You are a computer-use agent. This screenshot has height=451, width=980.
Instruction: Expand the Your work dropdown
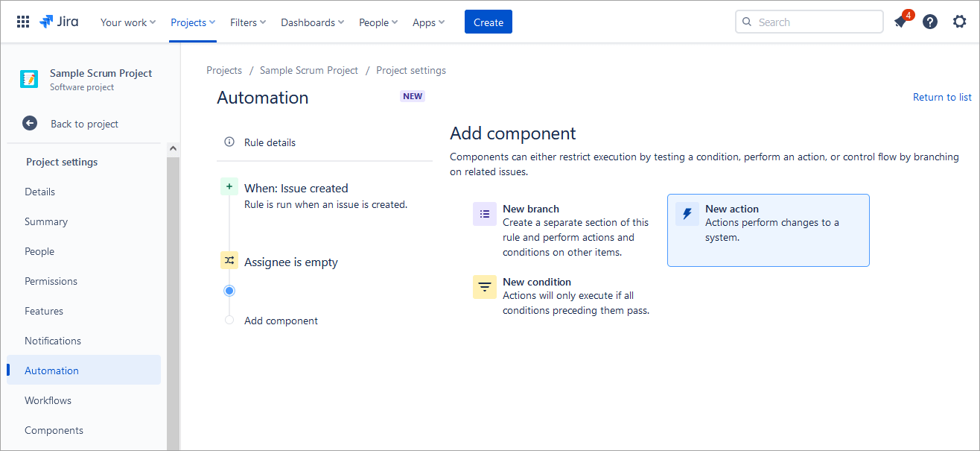tap(128, 22)
